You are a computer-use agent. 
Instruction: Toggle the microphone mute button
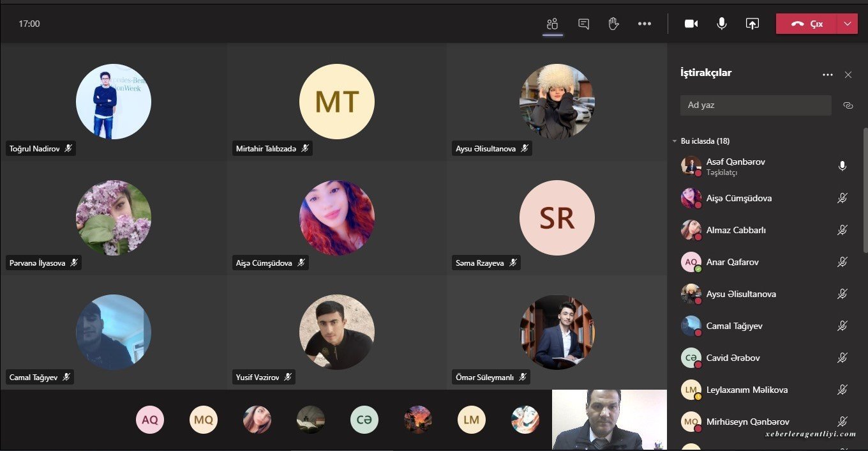(x=722, y=24)
